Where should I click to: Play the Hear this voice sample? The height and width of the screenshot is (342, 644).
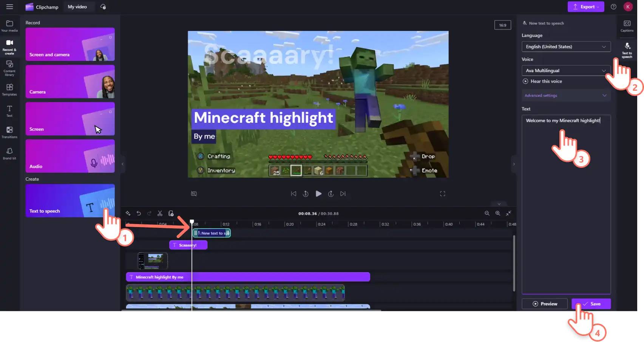click(x=542, y=81)
